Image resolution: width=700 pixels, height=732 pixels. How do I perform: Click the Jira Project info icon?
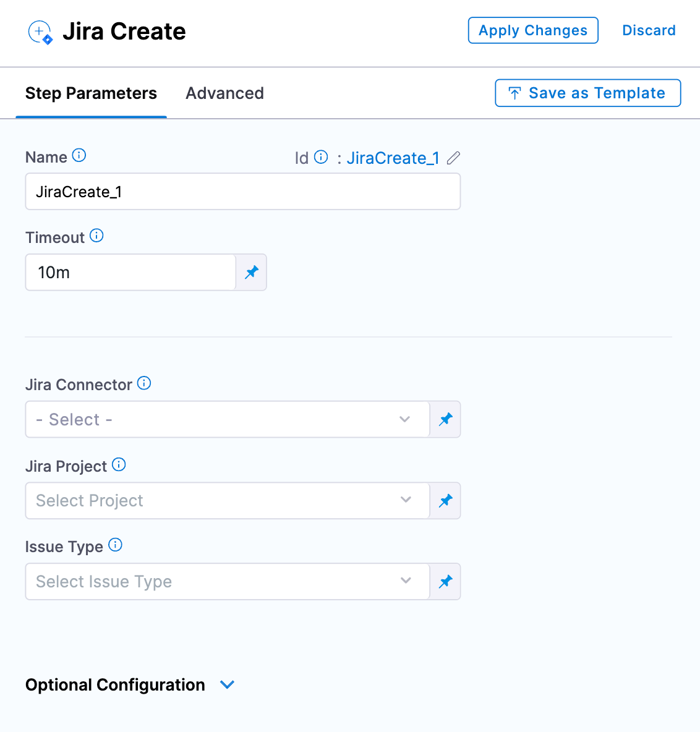(119, 465)
